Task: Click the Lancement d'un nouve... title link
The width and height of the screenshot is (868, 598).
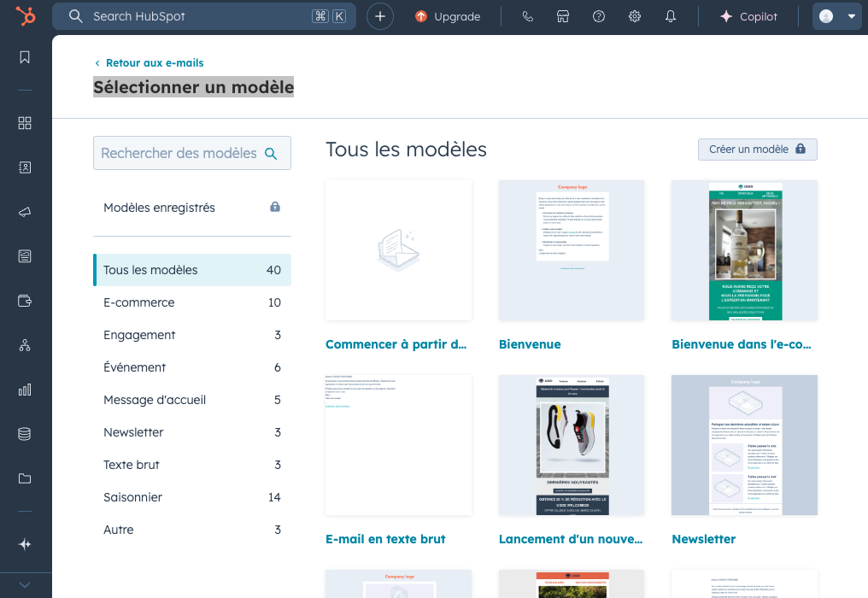Action: (x=571, y=539)
